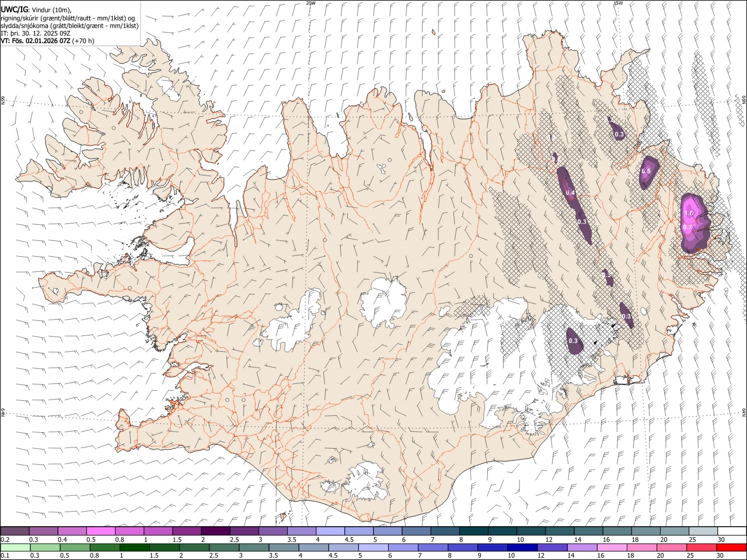747x560 pixels.
Task: Click the Hofsjökull glacier white area at map center
Action: pos(383,302)
